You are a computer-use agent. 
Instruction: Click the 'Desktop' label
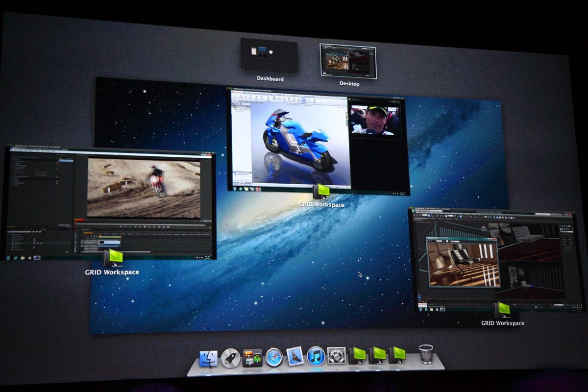click(x=349, y=84)
